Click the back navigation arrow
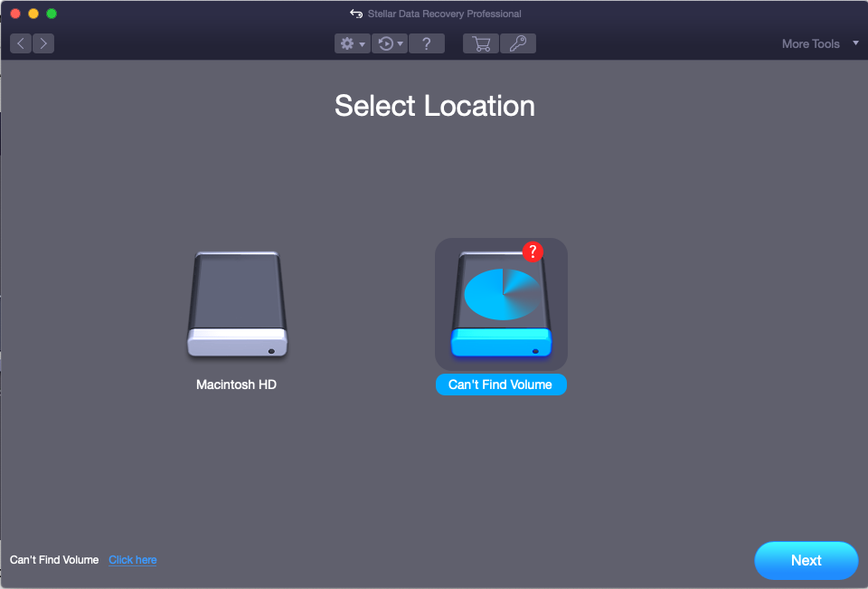868x589 pixels. point(21,43)
